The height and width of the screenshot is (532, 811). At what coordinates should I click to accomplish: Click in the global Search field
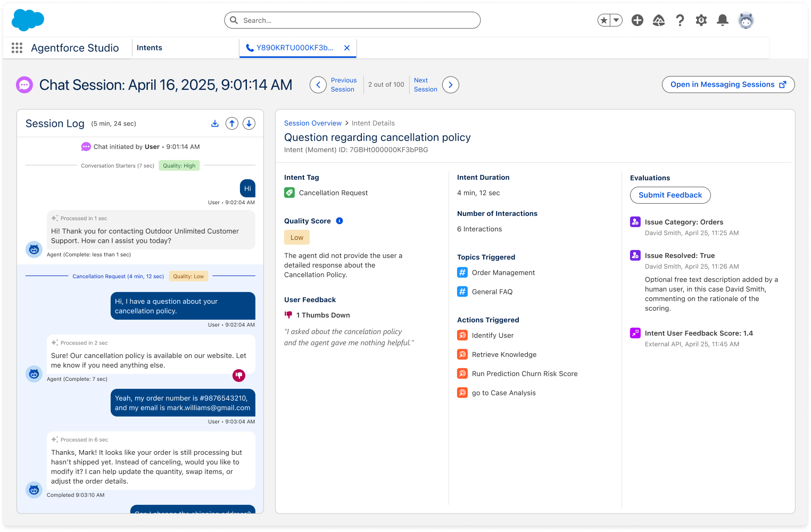[x=352, y=20]
